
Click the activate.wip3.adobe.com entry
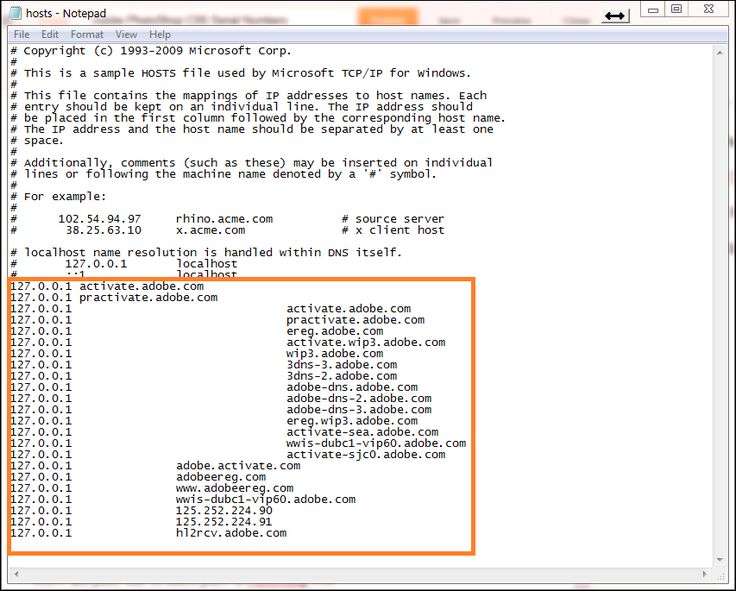click(366, 343)
